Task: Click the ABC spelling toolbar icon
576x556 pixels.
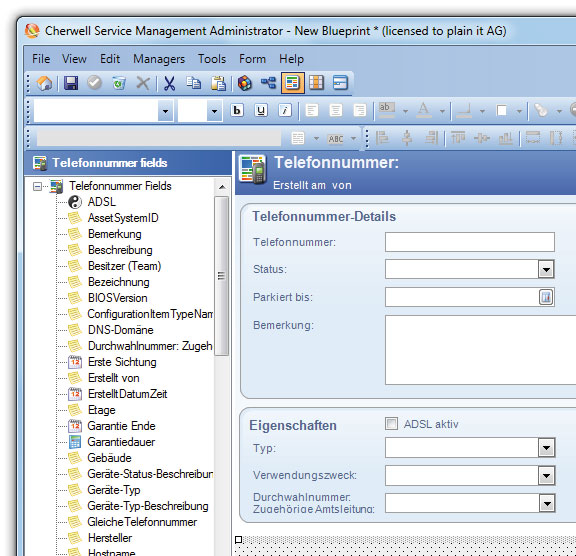Action: 336,139
